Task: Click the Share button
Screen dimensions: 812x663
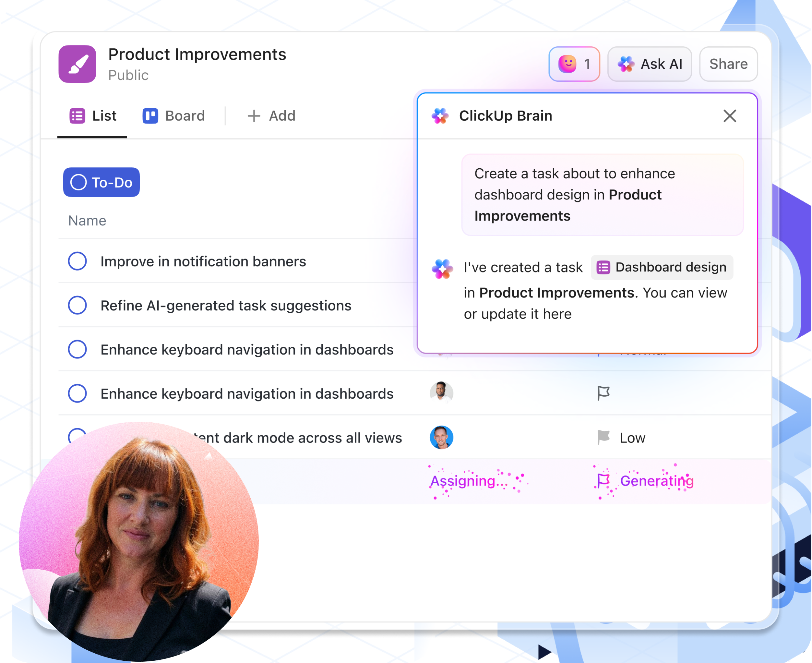Action: click(x=728, y=64)
